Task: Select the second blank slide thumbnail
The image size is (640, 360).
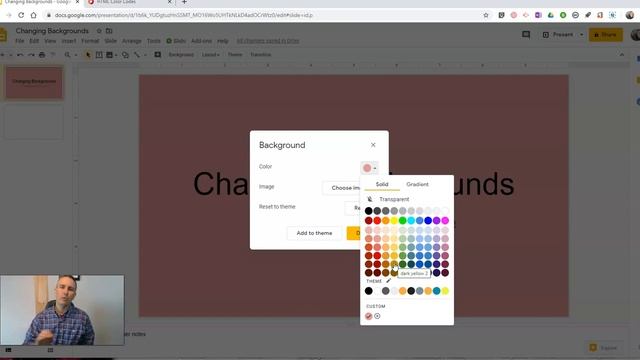Action: [34, 122]
